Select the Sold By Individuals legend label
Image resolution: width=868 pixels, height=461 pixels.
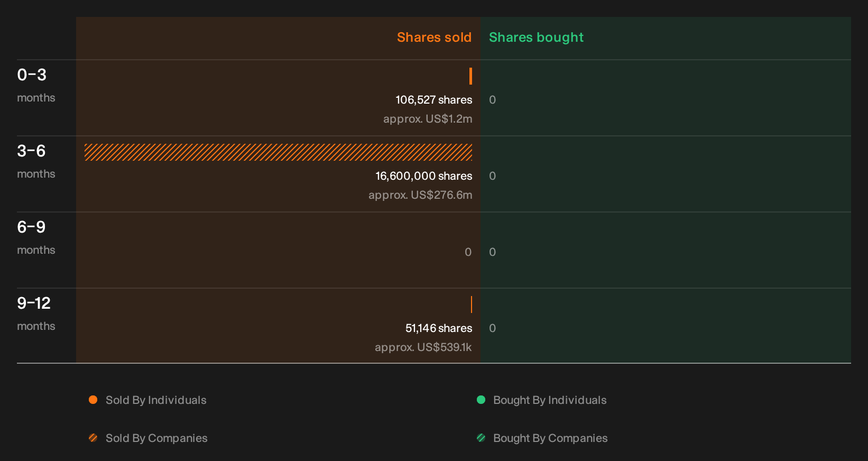(156, 400)
